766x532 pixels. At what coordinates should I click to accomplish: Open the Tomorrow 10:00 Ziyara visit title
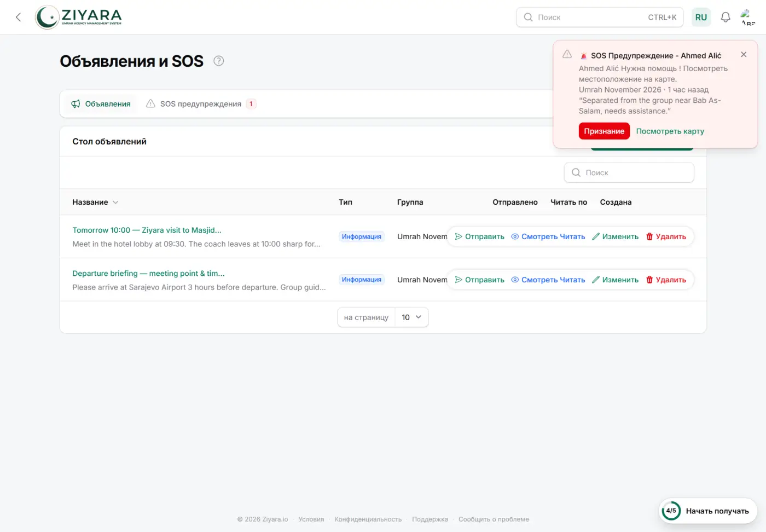click(x=147, y=230)
